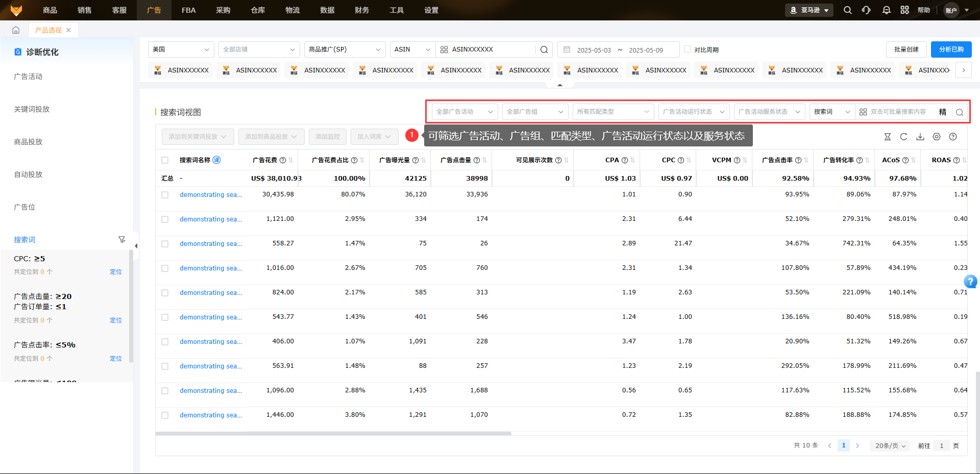Click the download export icon

920,137
